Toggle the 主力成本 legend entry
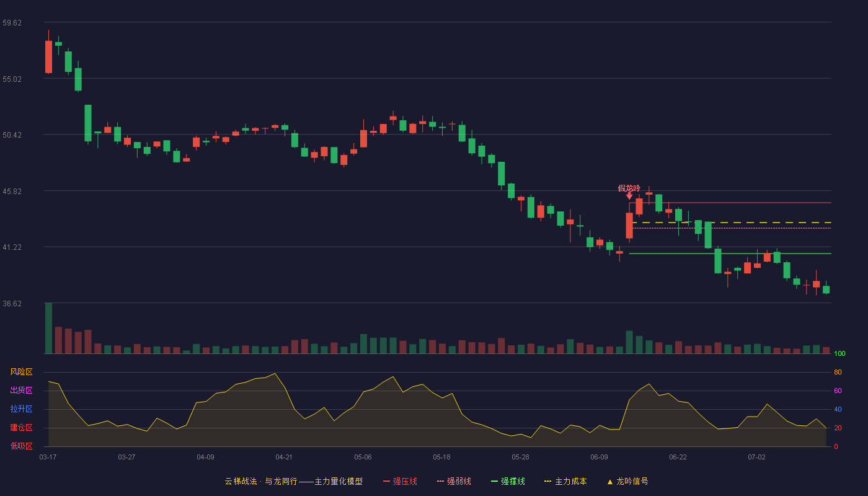Image resolution: width=868 pixels, height=496 pixels. point(565,481)
